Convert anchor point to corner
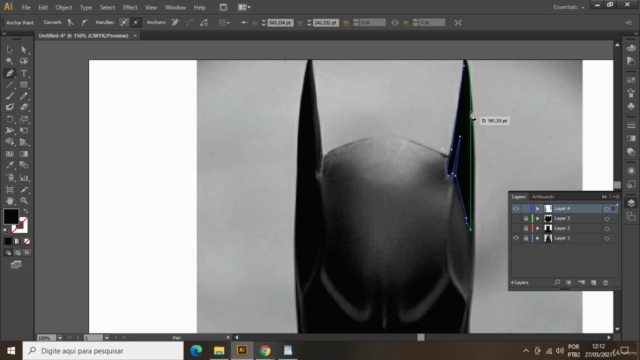 point(71,22)
